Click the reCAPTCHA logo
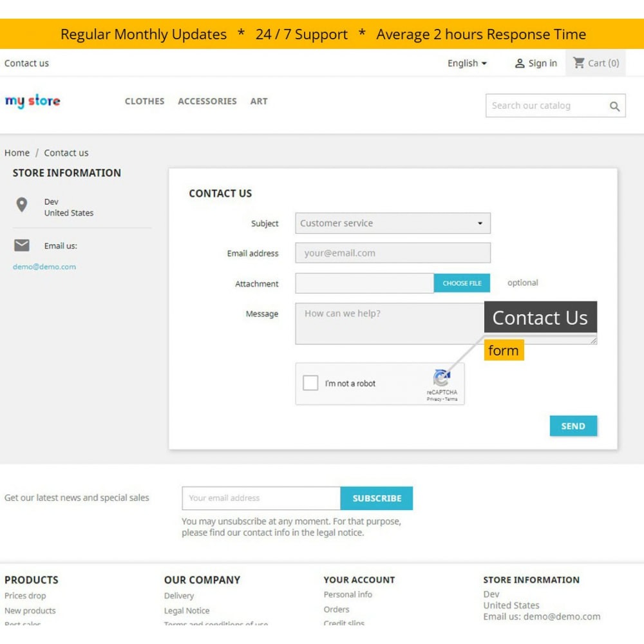Screen dimensions: 644x644 (442, 378)
